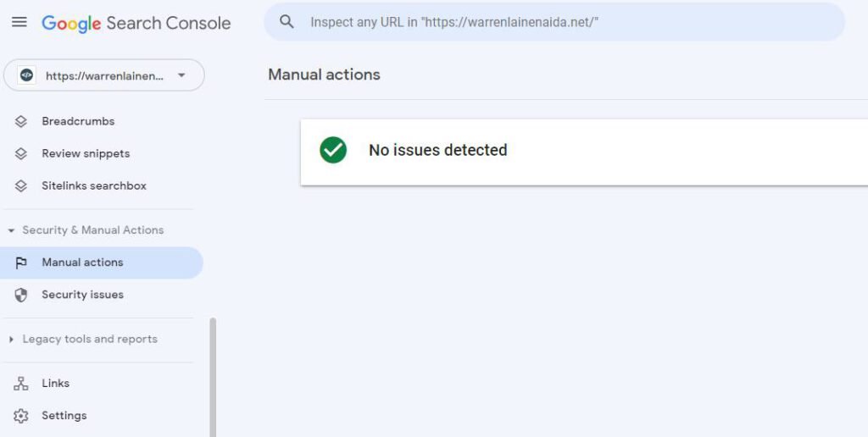Click the Links network icon
The image size is (868, 437).
(x=21, y=384)
